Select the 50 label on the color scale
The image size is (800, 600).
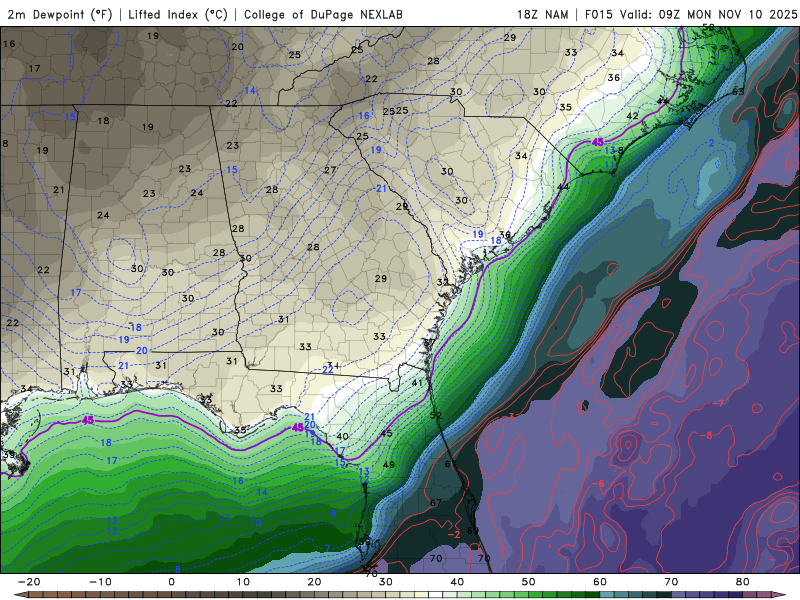[x=529, y=582]
